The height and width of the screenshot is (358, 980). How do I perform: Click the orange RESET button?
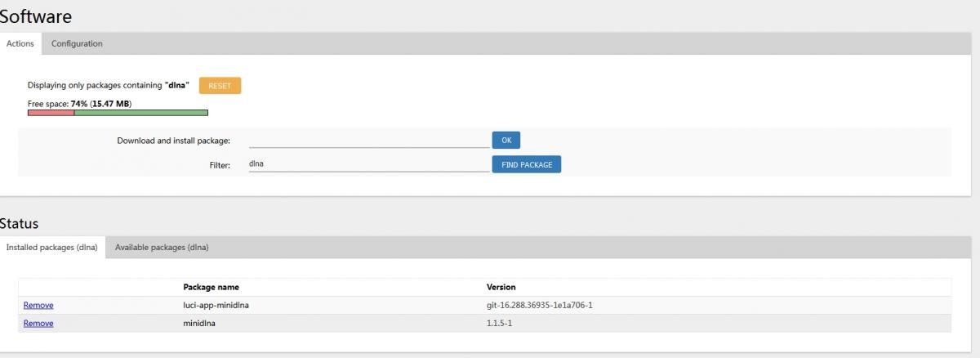(220, 86)
